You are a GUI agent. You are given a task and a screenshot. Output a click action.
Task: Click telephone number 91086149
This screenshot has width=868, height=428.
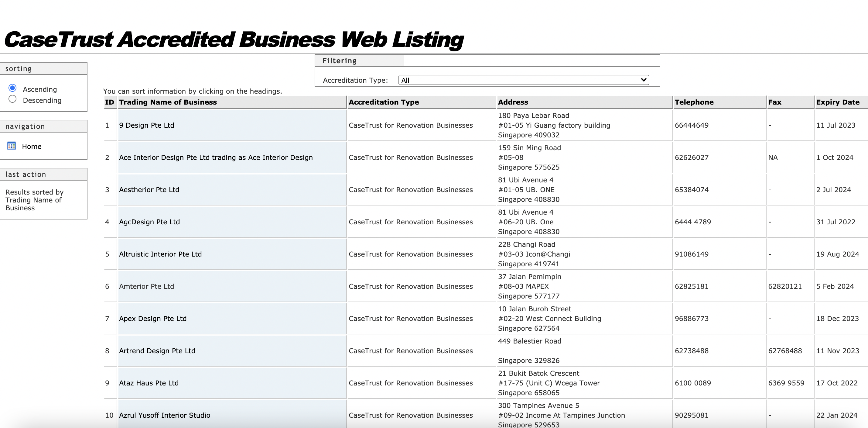(x=692, y=254)
